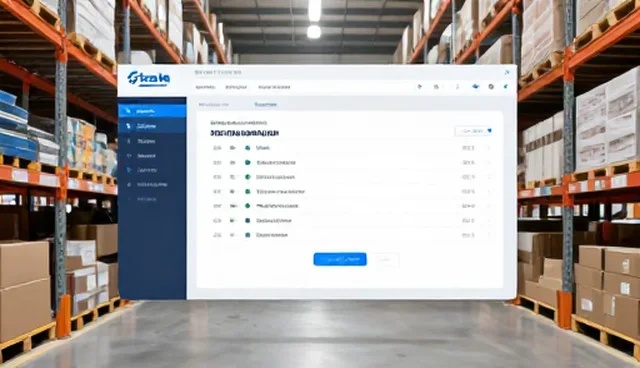The height and width of the screenshot is (368, 640).
Task: Expand the last list row using its right-side chevron
Action: (488, 235)
